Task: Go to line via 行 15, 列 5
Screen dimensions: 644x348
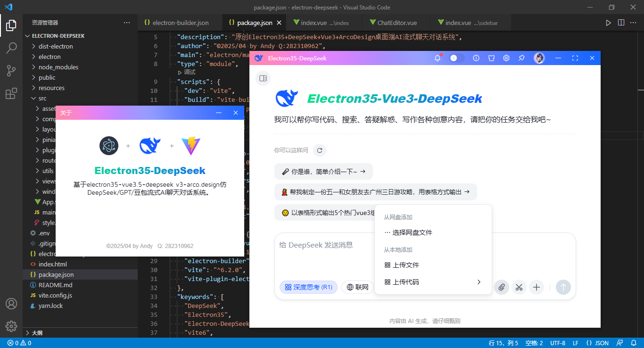Action: pyautogui.click(x=504, y=343)
